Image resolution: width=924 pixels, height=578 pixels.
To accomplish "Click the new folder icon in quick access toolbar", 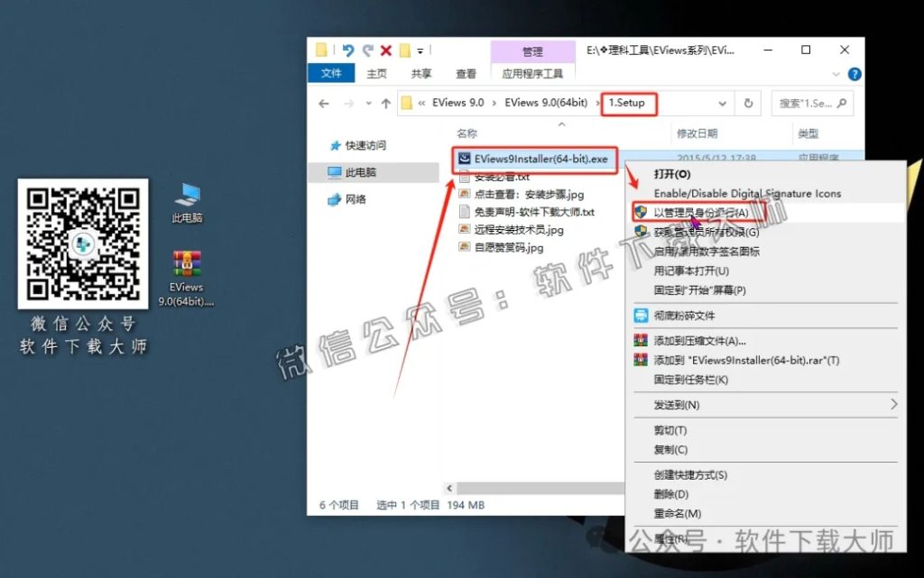I will (404, 50).
